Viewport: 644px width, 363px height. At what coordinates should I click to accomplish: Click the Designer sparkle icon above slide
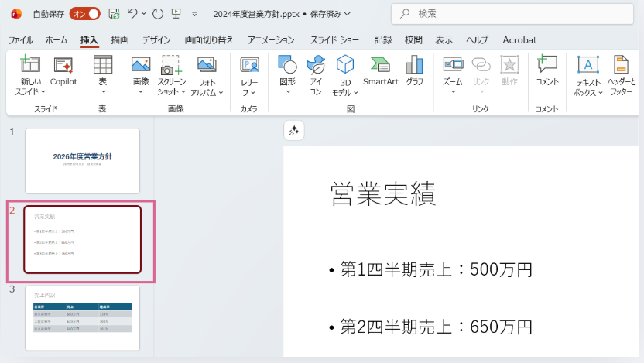click(294, 131)
